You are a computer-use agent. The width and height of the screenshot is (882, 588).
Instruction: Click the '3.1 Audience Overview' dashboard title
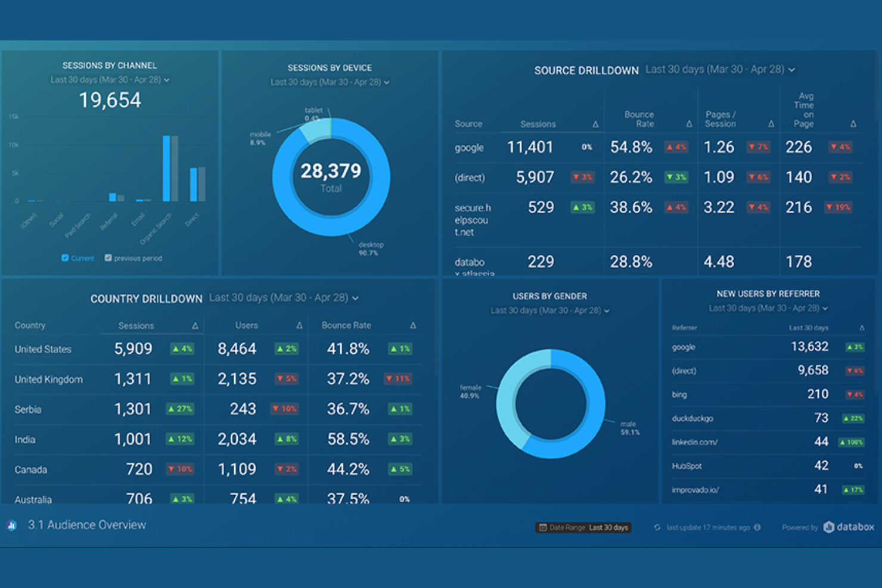tap(87, 525)
